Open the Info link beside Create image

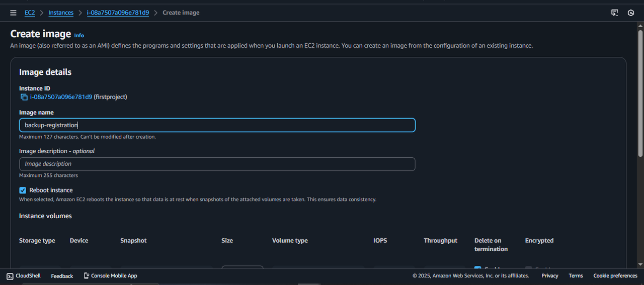[x=79, y=35]
